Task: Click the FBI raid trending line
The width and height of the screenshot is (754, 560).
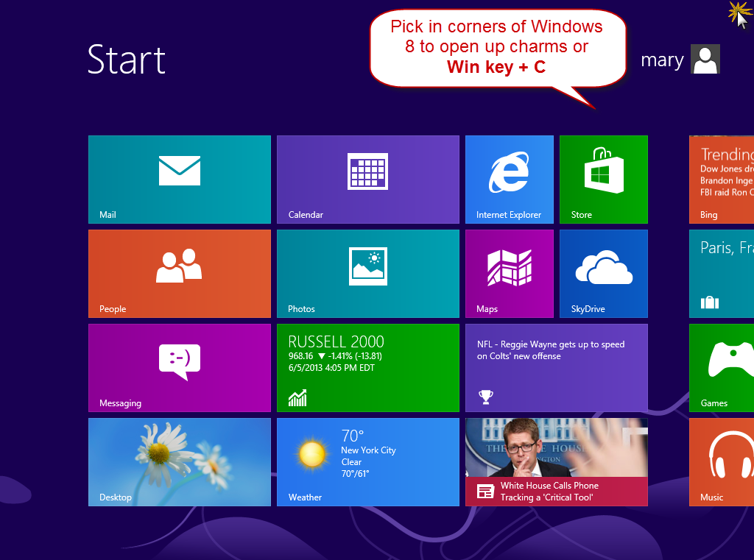Action: (727, 192)
